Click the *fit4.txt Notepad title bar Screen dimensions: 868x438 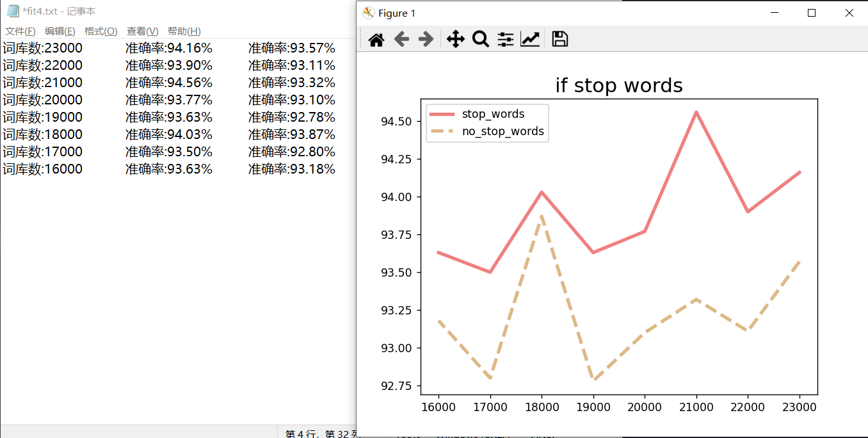point(179,11)
